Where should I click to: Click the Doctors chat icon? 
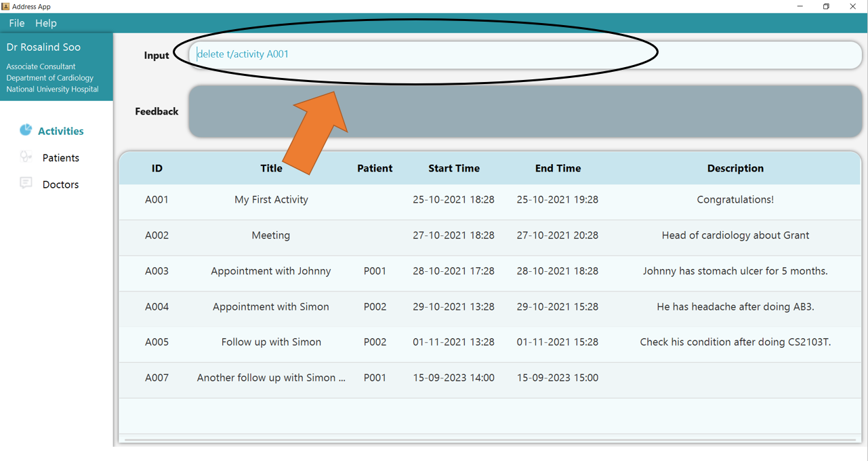pyautogui.click(x=26, y=183)
